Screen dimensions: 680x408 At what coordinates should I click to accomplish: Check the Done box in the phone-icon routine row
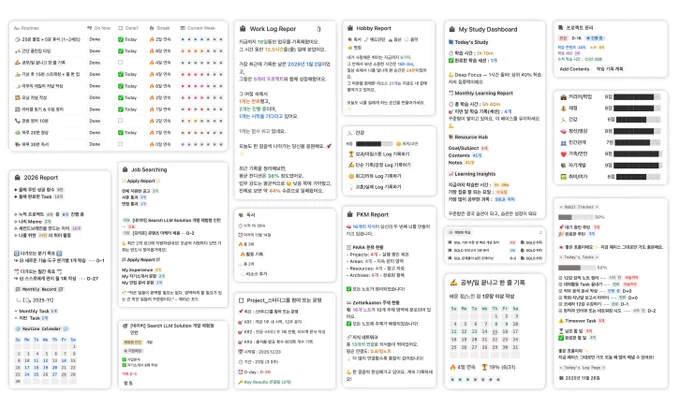pyautogui.click(x=121, y=121)
